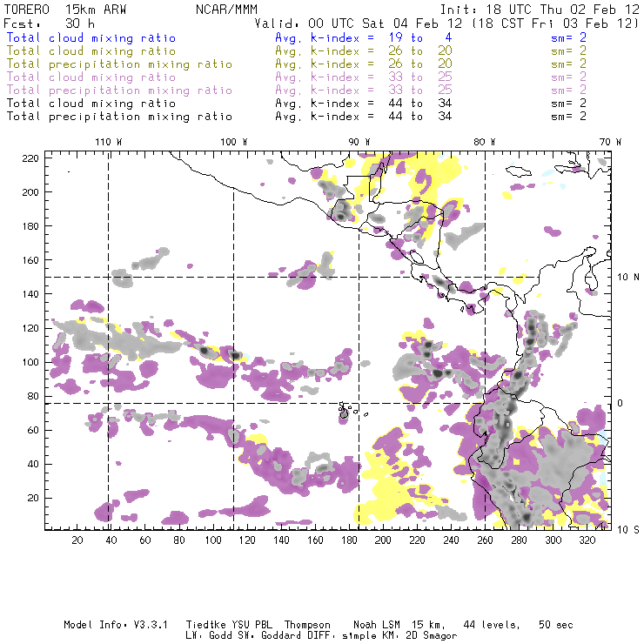Click the "Tiedtke" scheme name in footer

(x=205, y=625)
